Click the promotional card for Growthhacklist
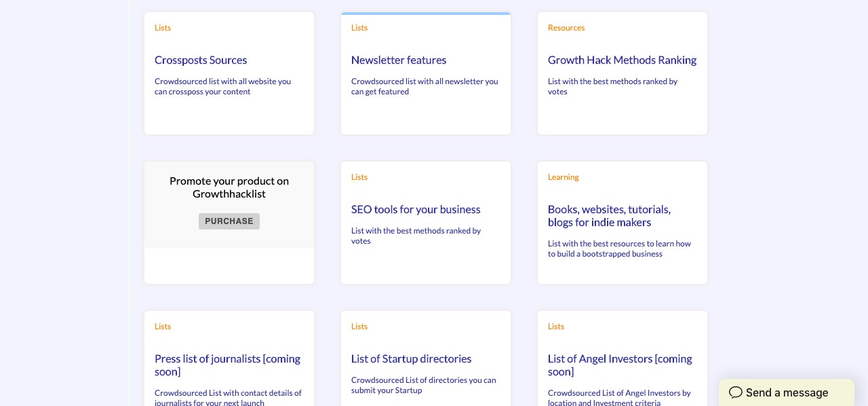The width and height of the screenshot is (868, 406). click(229, 187)
